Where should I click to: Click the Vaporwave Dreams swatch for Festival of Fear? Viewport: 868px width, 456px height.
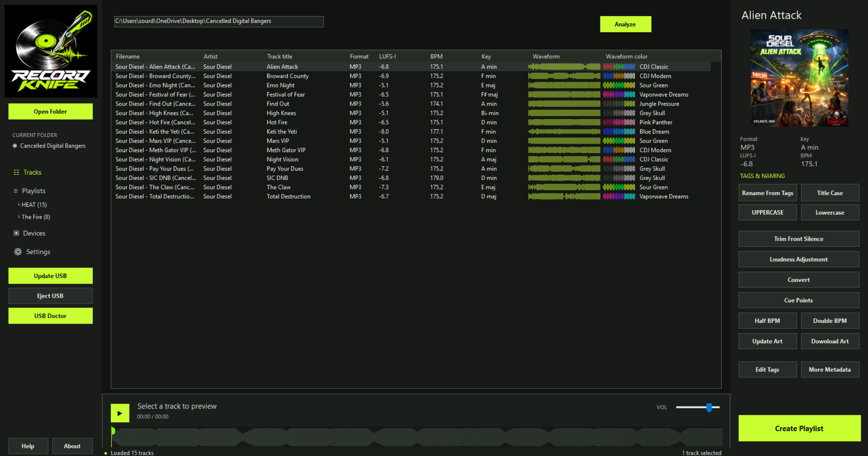tap(619, 95)
